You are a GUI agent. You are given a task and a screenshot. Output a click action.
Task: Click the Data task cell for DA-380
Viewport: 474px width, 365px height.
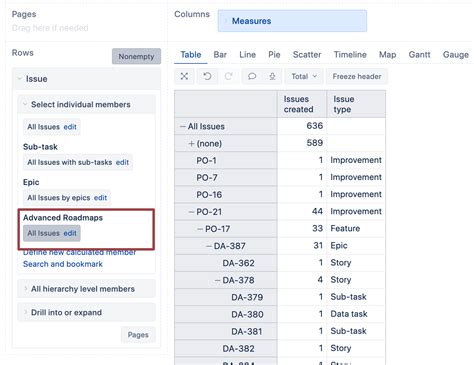(356, 314)
